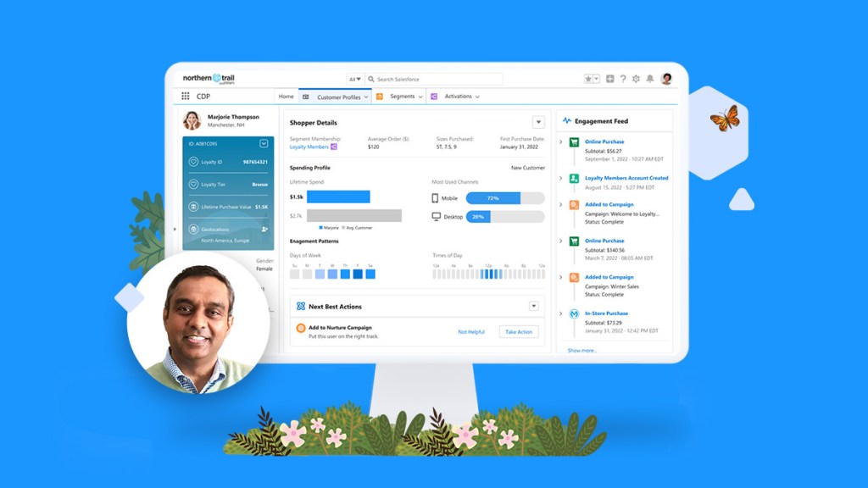Select the Home tab

(x=287, y=96)
